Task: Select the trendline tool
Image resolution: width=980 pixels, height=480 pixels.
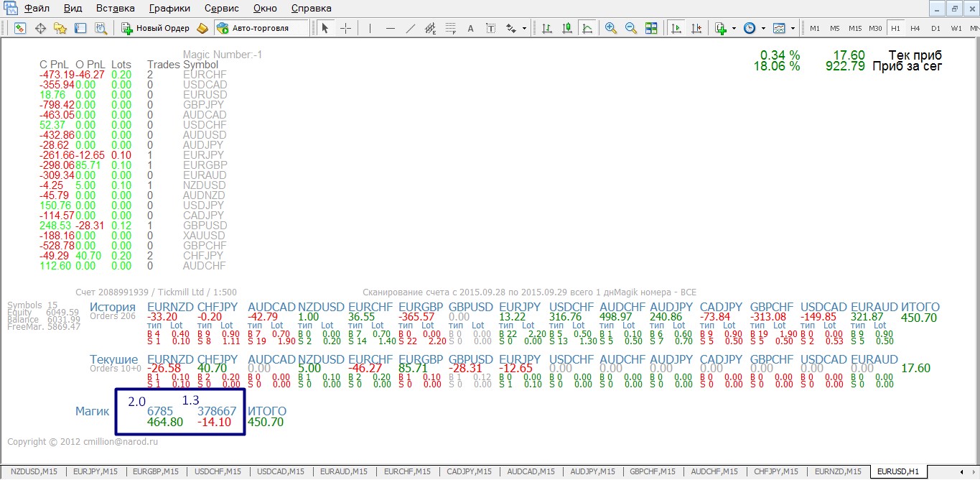Action: [x=411, y=28]
